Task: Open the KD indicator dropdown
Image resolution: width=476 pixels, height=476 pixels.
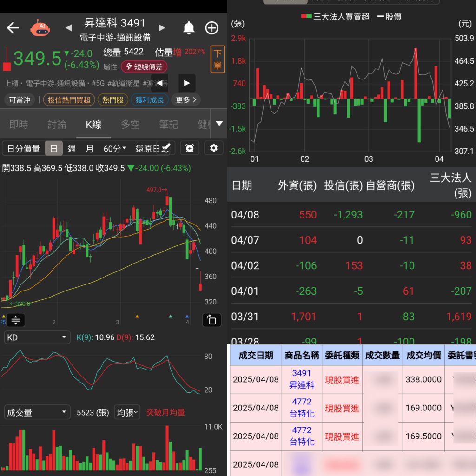Action: click(36, 337)
